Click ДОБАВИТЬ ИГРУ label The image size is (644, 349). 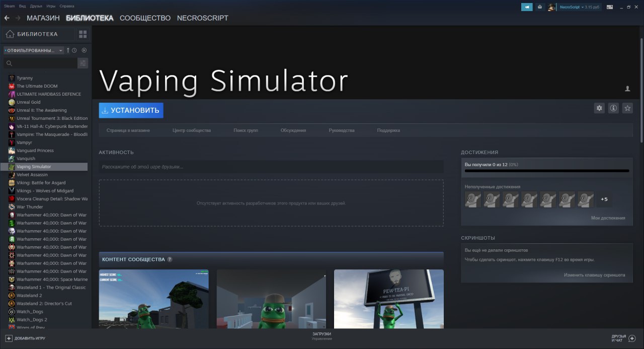pyautogui.click(x=30, y=338)
